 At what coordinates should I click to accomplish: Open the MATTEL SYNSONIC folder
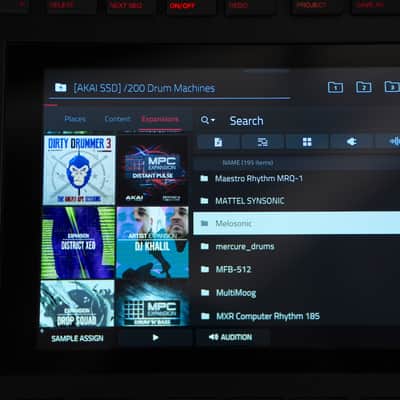(x=297, y=201)
